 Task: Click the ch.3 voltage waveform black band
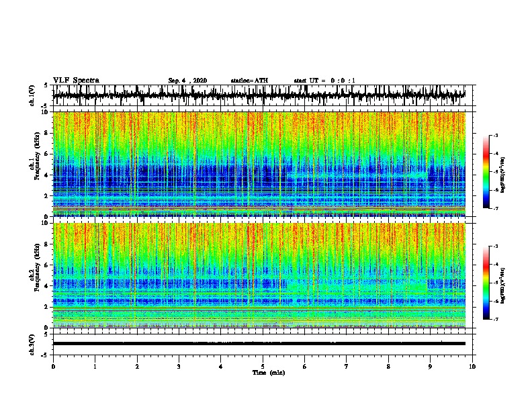259,344
